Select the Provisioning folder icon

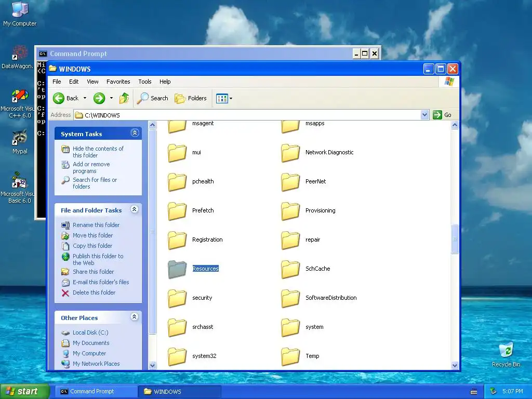tap(290, 211)
